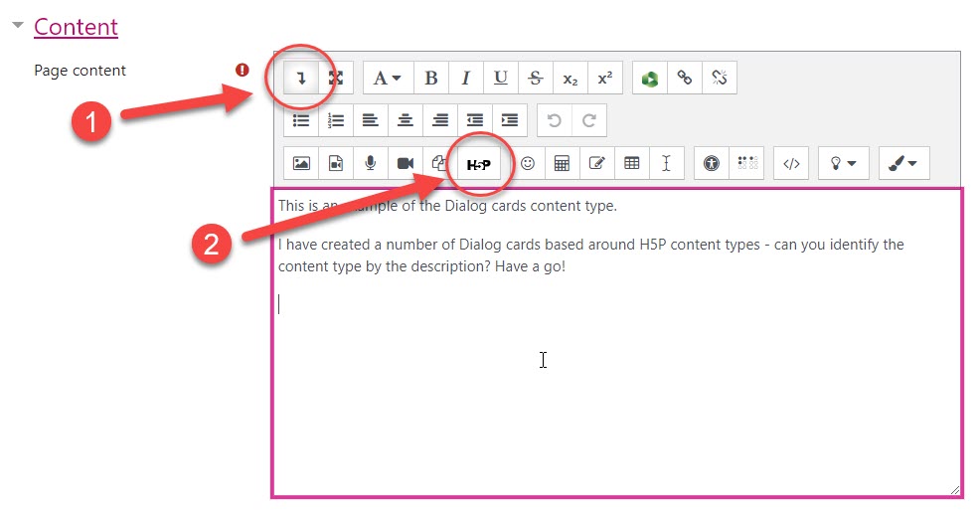Toggle italic formatting

tap(465, 79)
